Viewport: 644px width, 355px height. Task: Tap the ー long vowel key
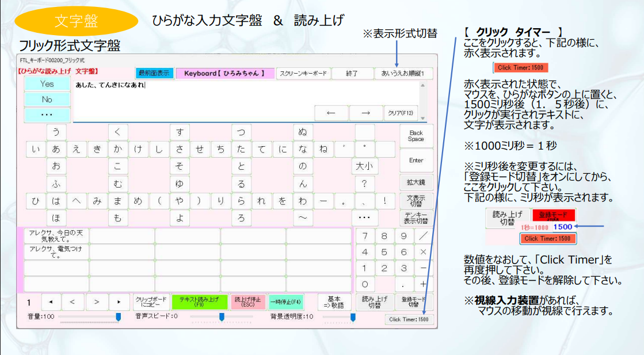pos(323,201)
